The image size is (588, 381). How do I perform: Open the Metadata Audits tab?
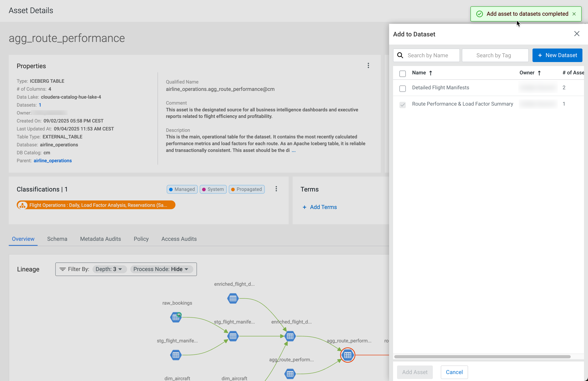[x=100, y=239]
